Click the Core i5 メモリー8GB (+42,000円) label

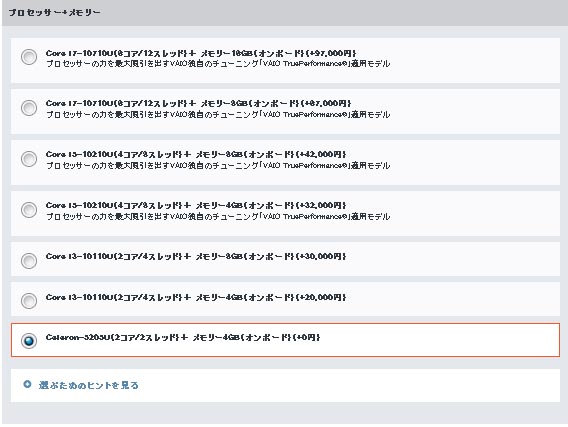pos(196,155)
